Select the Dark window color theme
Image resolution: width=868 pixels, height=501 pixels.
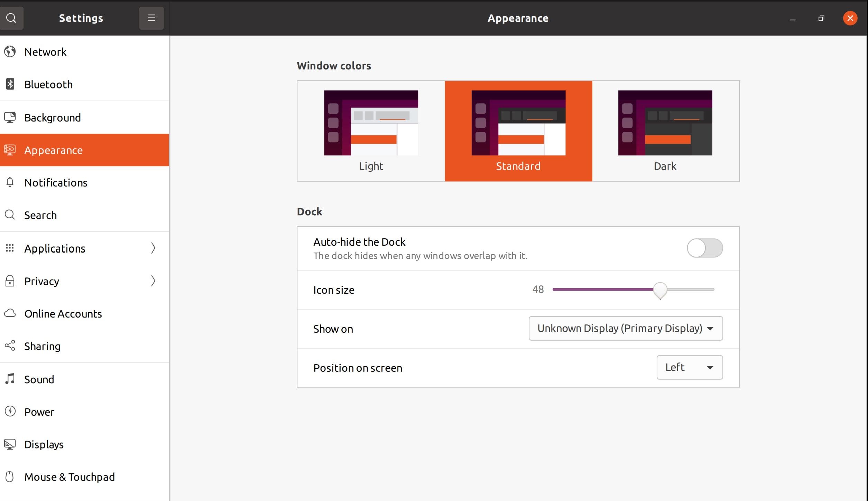click(665, 131)
